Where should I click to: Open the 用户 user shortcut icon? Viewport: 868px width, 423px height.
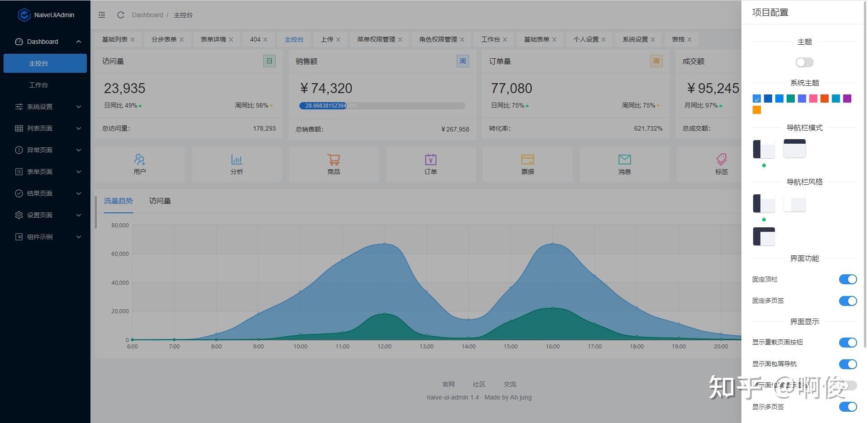click(x=140, y=159)
